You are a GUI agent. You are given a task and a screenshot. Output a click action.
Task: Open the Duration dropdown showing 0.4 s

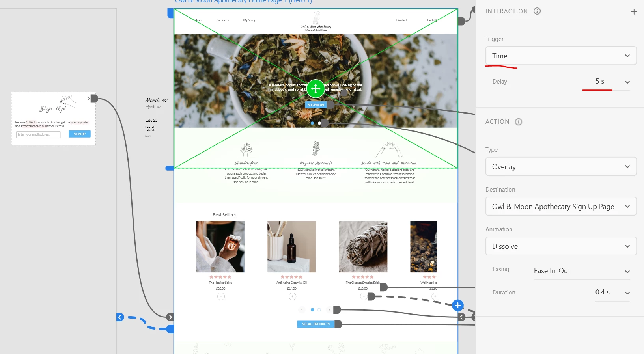[x=612, y=293]
